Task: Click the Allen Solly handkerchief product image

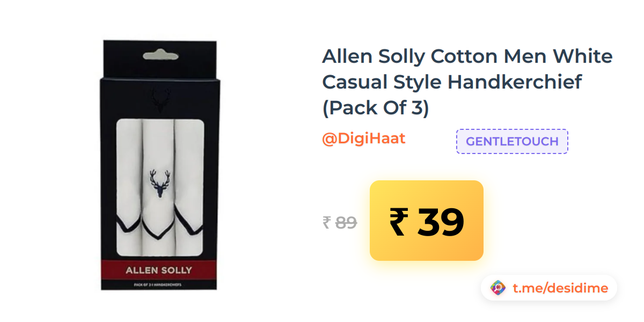Action: pyautogui.click(x=159, y=165)
